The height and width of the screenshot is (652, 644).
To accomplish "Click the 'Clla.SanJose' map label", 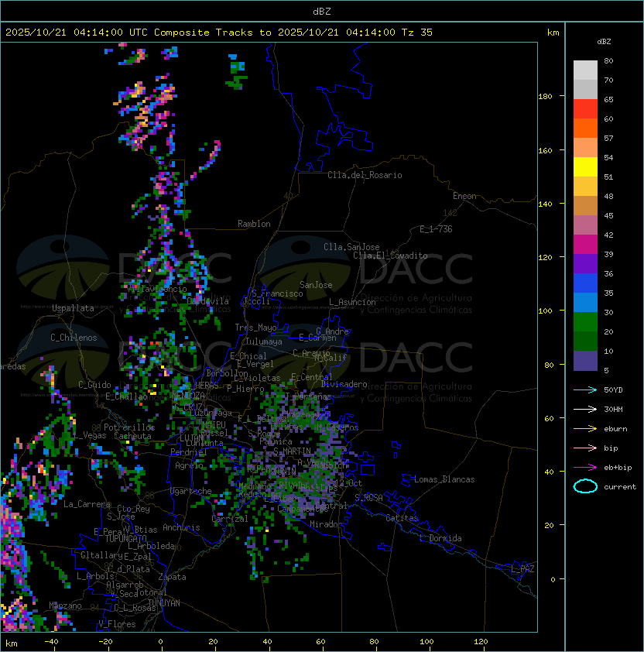I will coord(351,247).
